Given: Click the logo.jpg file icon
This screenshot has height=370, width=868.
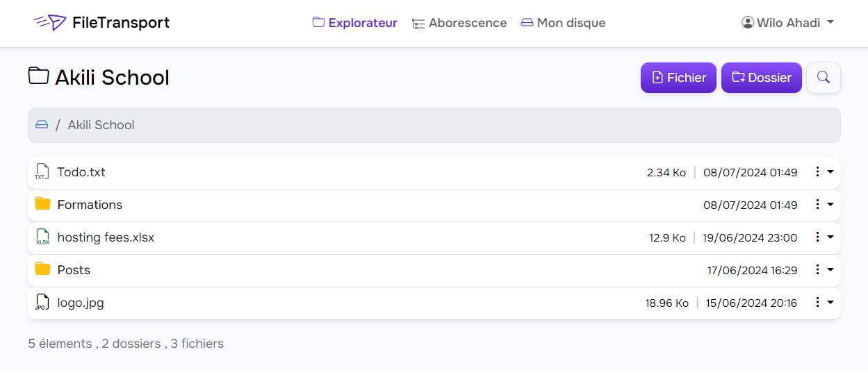Looking at the screenshot, I should click(x=42, y=303).
